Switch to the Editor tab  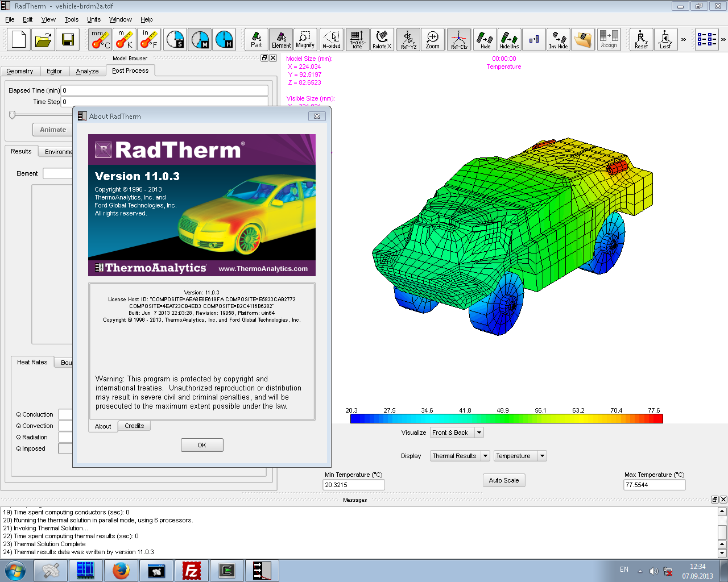click(55, 71)
